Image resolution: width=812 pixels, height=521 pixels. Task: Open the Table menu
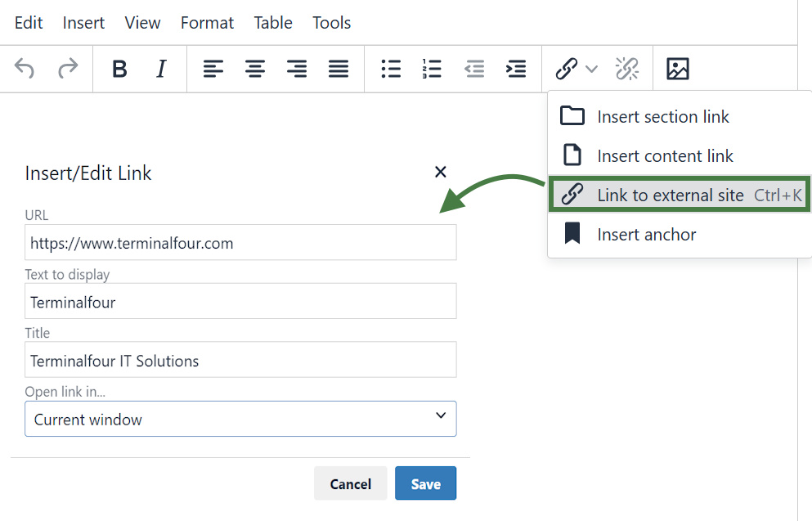coord(273,23)
